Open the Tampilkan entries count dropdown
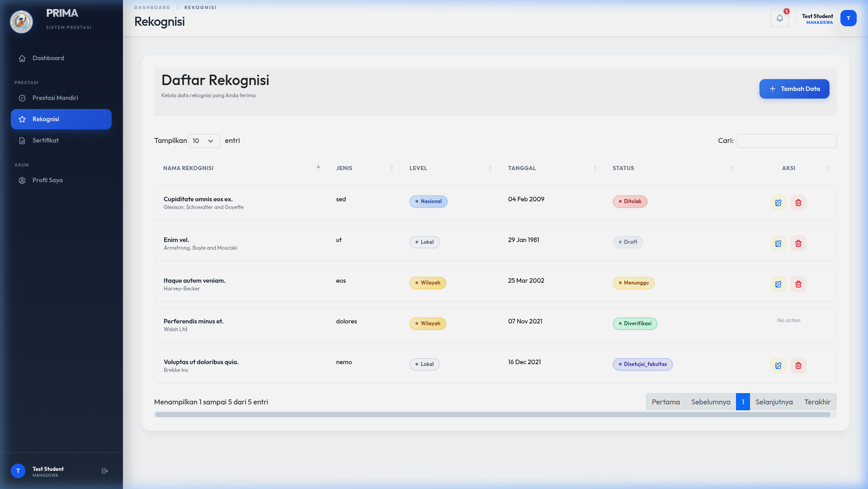Image resolution: width=868 pixels, height=489 pixels. point(204,141)
